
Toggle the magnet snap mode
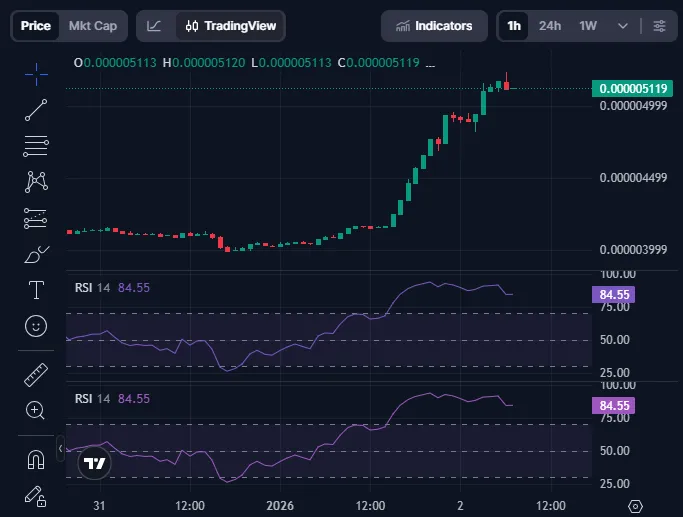pyautogui.click(x=36, y=460)
